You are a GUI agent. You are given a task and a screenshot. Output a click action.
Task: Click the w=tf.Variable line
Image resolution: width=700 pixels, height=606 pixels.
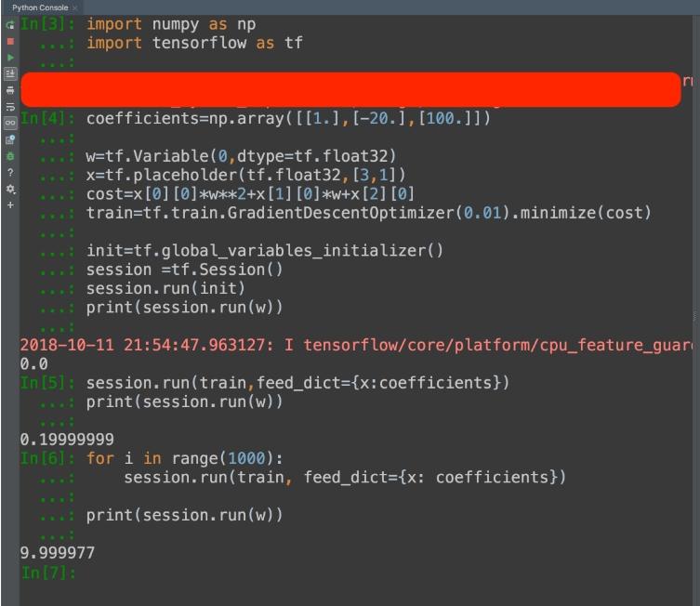click(x=241, y=156)
